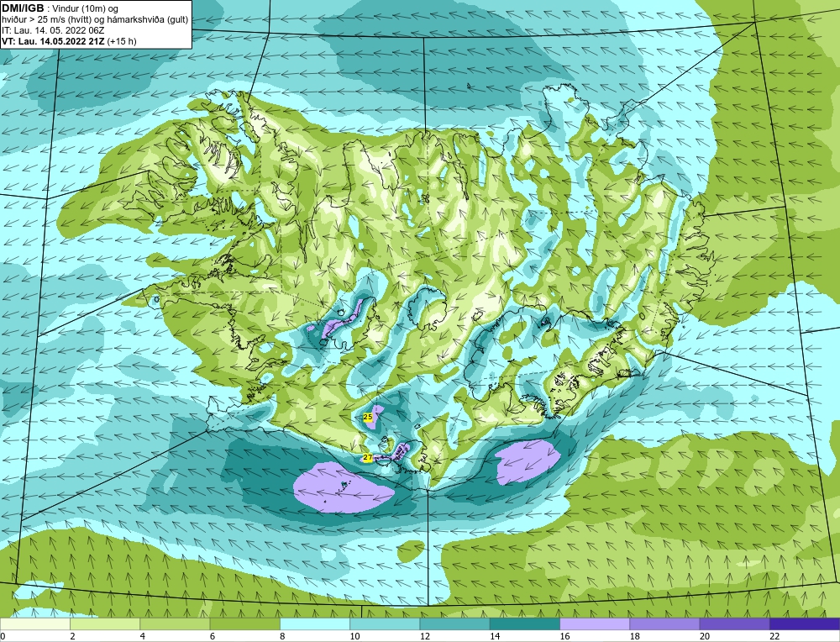Click the 12–14 m/s legend color
The height and width of the screenshot is (642, 840).
(454, 624)
